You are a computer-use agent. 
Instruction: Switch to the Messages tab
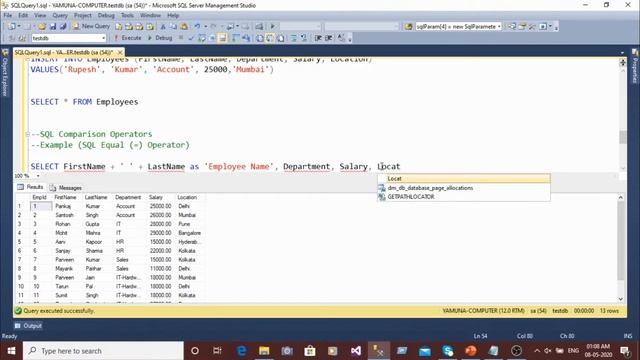pyautogui.click(x=66, y=188)
